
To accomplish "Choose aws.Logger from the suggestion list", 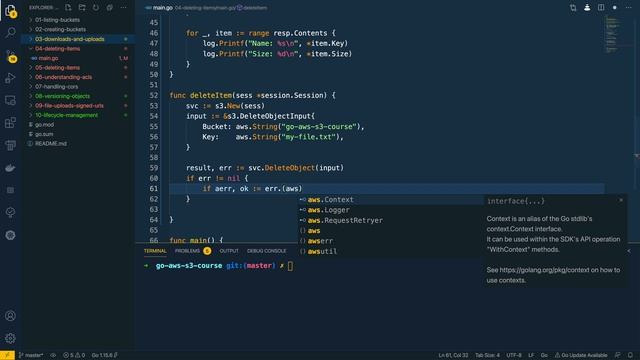I will pyautogui.click(x=390, y=210).
